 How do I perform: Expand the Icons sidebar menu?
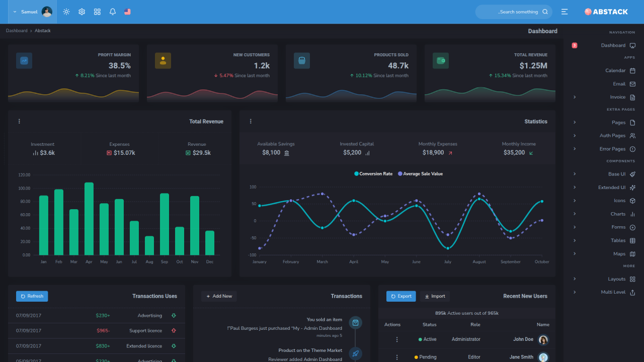pyautogui.click(x=604, y=201)
